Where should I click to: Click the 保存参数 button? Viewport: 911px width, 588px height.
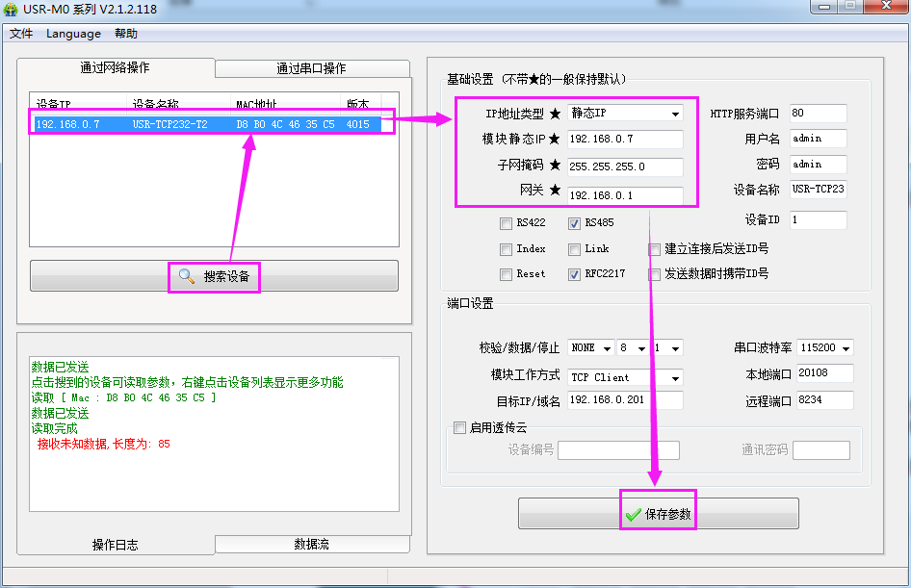pyautogui.click(x=659, y=513)
